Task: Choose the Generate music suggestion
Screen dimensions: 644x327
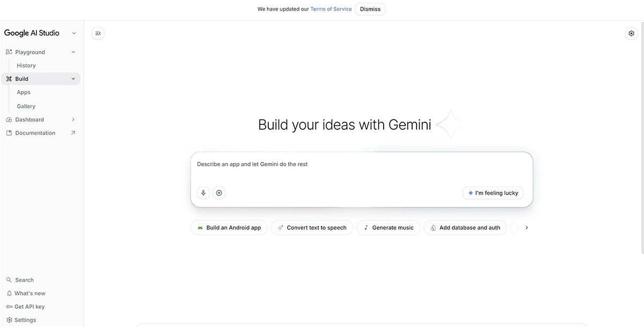Action: [x=389, y=228]
